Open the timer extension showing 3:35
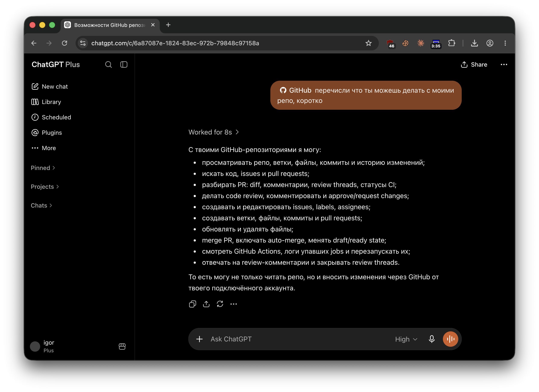 [x=436, y=44]
